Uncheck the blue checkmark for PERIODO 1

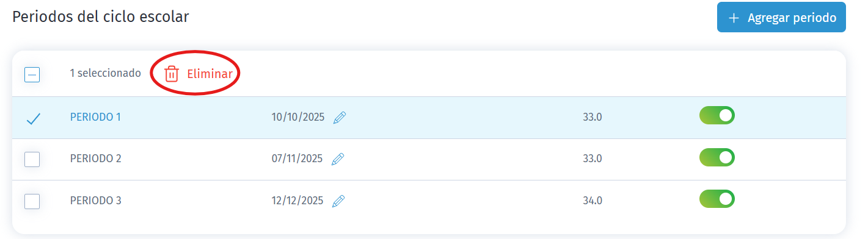click(32, 118)
